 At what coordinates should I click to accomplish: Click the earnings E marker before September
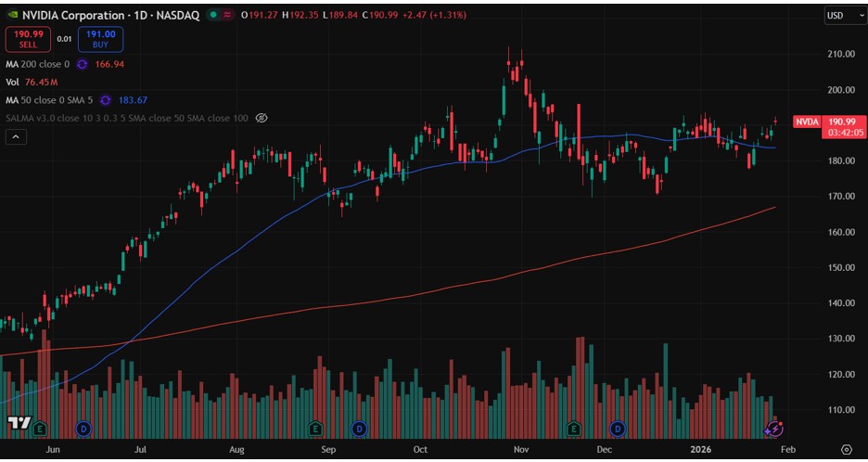[316, 429]
